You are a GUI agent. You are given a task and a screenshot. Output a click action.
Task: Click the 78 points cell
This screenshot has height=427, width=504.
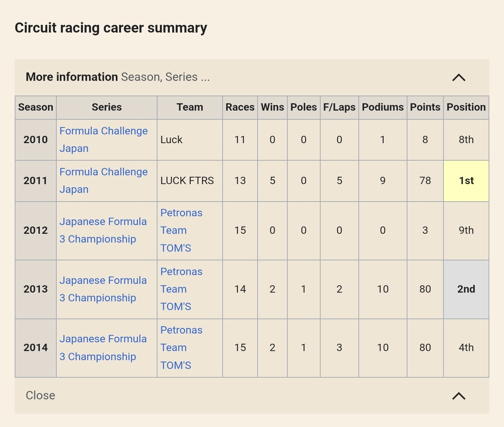point(425,181)
